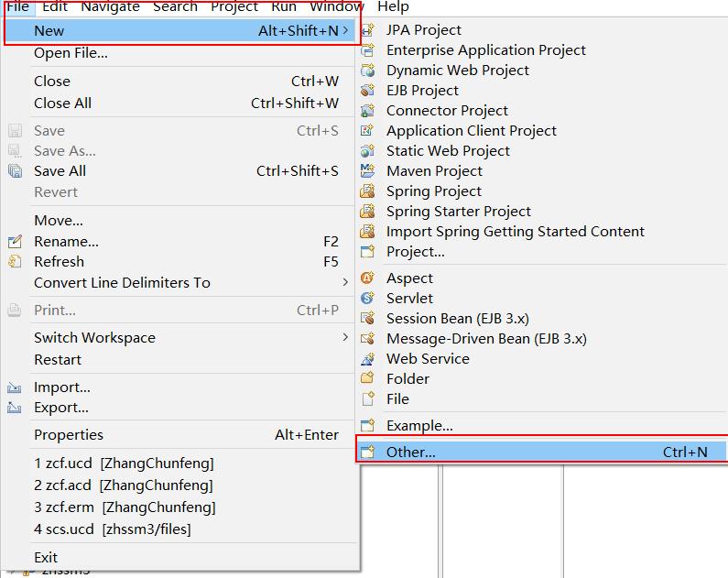Click the Import icon in File menu
Image resolution: width=728 pixels, height=578 pixels.
(15, 387)
